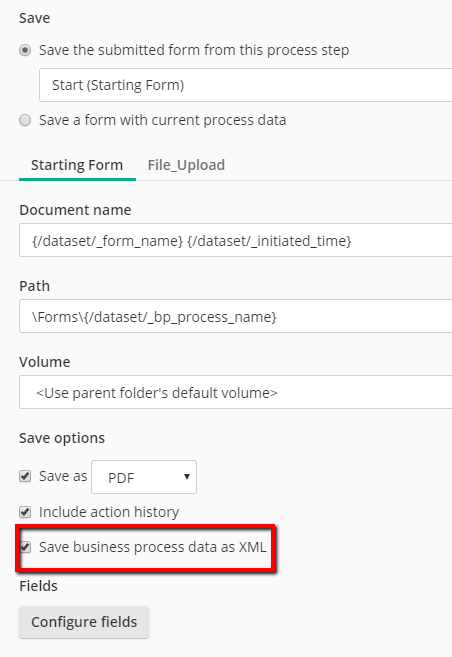The height and width of the screenshot is (657, 452).
Task: Select 'Save a form with current process data' radio
Action: (25, 120)
